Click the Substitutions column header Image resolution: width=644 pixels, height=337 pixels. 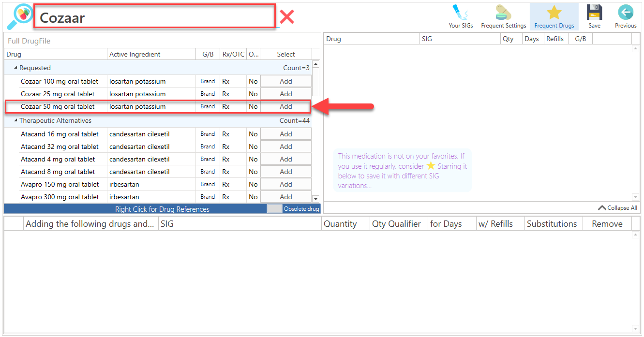554,224
